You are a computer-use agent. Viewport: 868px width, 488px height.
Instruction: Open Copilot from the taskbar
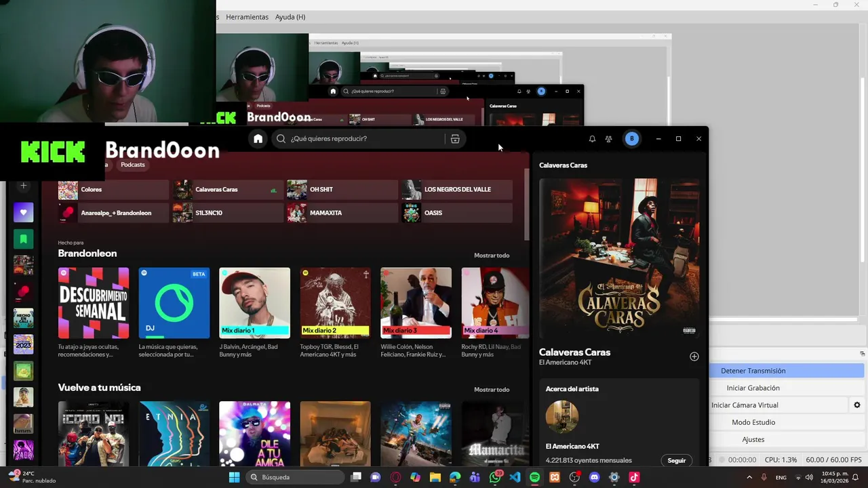tap(415, 477)
